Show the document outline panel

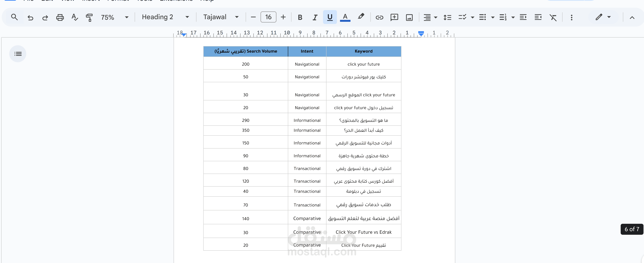pos(18,54)
